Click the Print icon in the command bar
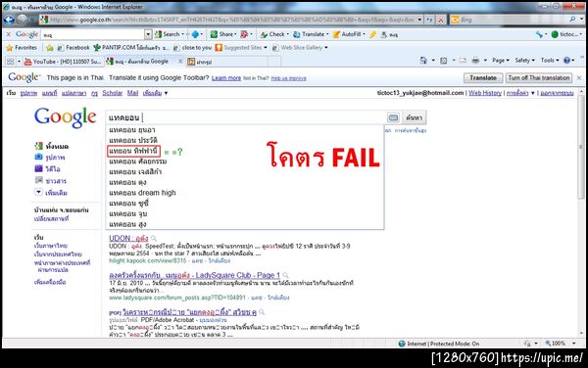Viewport: 588px width, 368px height. [x=475, y=61]
